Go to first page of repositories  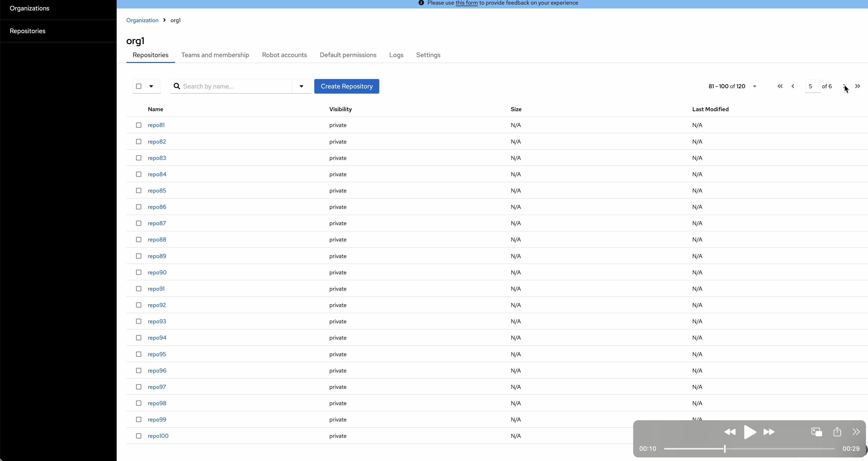click(780, 86)
